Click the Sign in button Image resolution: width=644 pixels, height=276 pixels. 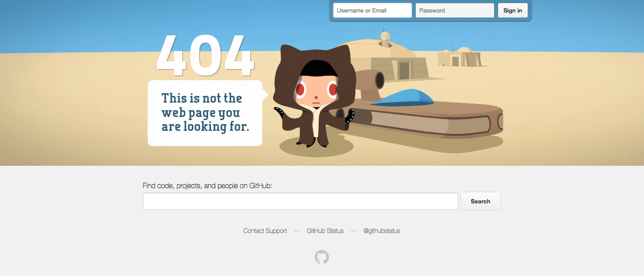(x=513, y=10)
